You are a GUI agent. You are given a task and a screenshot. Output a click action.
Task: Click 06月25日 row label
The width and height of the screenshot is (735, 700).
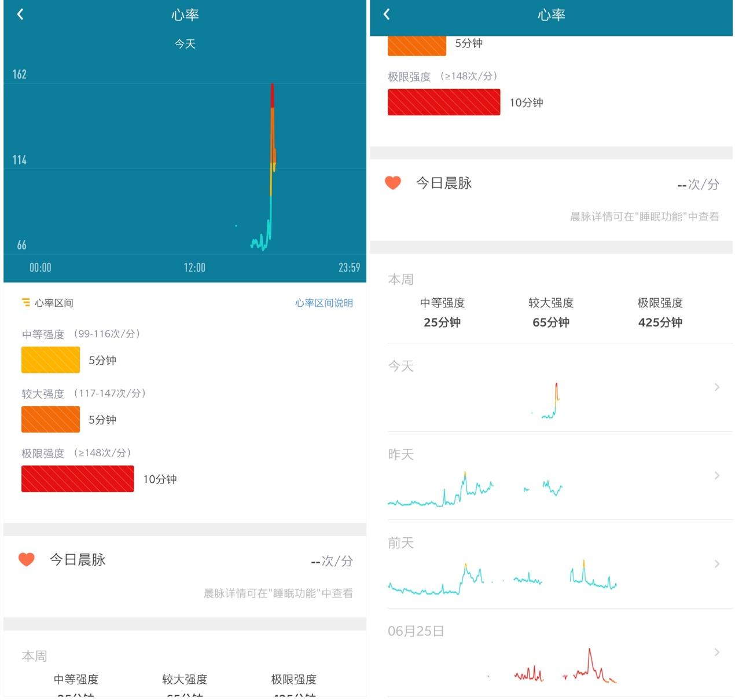click(416, 631)
